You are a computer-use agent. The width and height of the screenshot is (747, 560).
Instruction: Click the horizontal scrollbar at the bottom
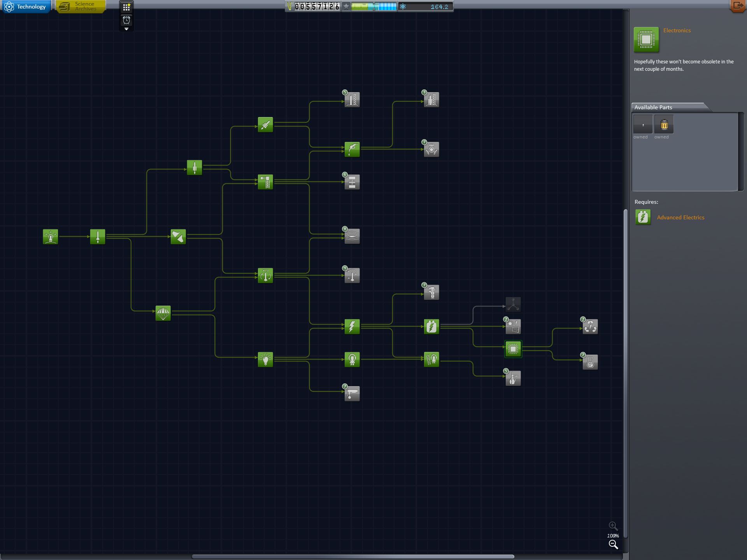pyautogui.click(x=353, y=556)
